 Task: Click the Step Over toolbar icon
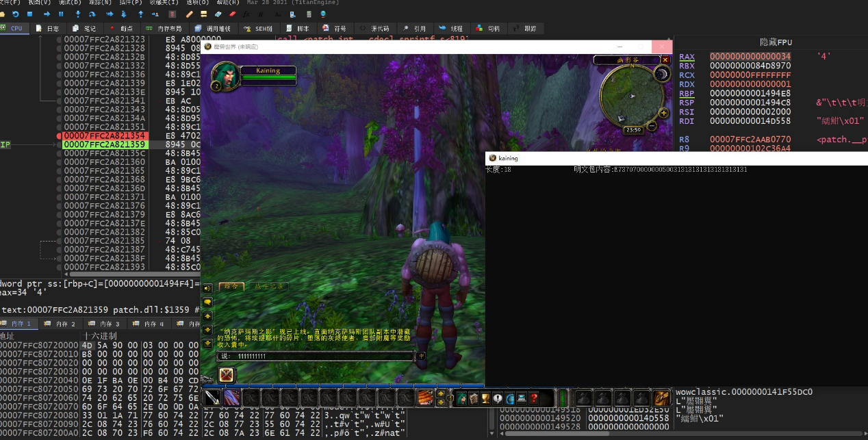[92, 14]
